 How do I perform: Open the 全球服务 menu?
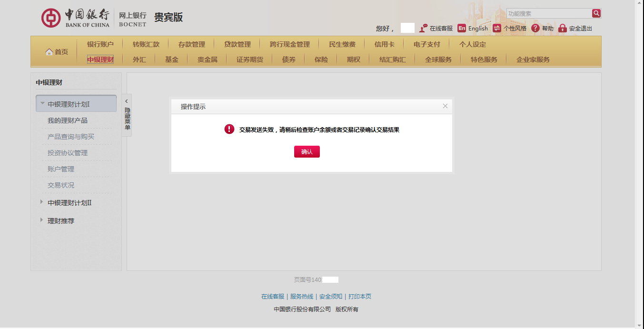coord(438,60)
